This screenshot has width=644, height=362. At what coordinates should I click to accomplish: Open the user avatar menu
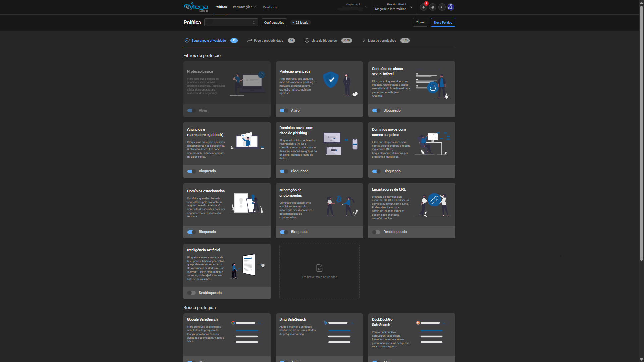(x=451, y=7)
